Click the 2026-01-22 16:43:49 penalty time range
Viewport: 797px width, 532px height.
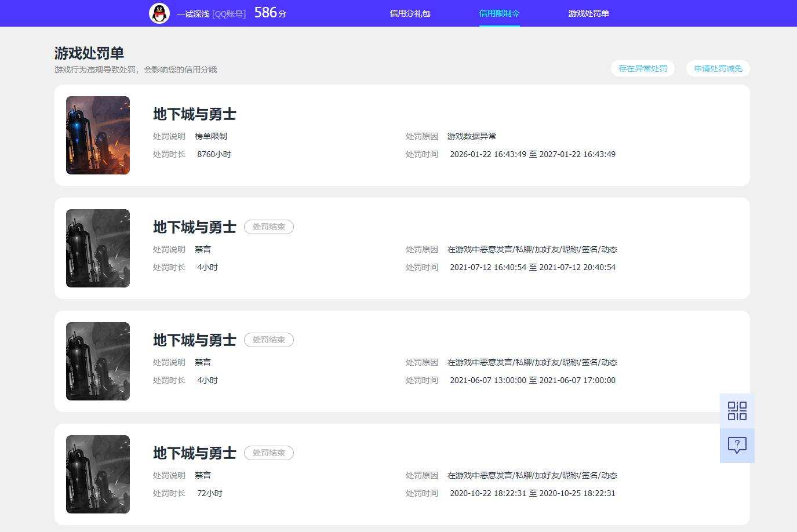(x=533, y=154)
